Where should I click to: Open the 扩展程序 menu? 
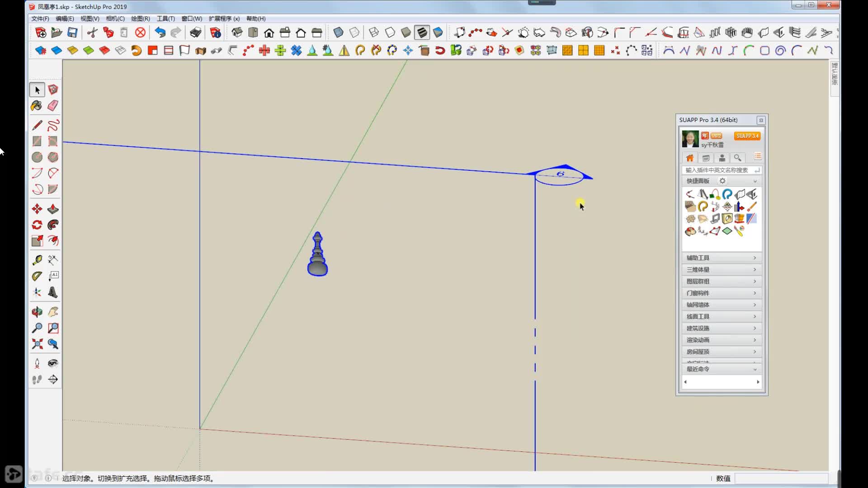coord(224,19)
